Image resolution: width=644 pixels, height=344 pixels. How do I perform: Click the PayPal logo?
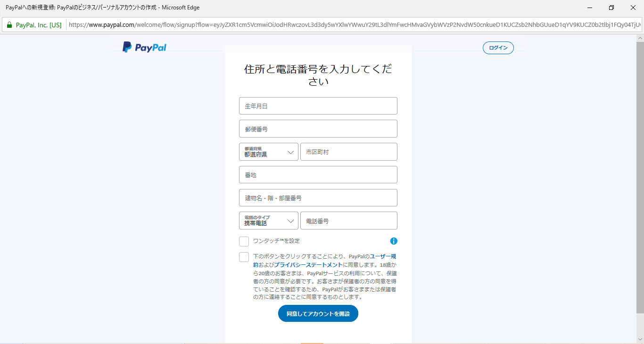point(144,47)
